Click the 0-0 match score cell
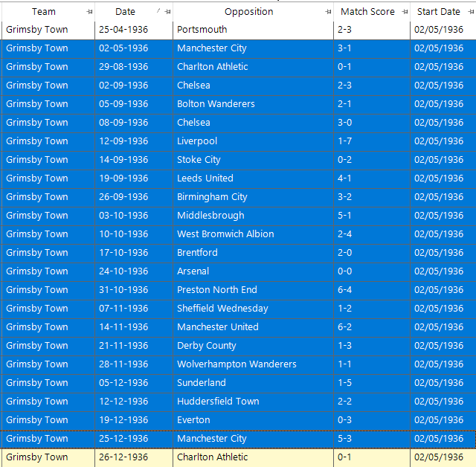Screen dimensions: 476x467 pos(372,271)
